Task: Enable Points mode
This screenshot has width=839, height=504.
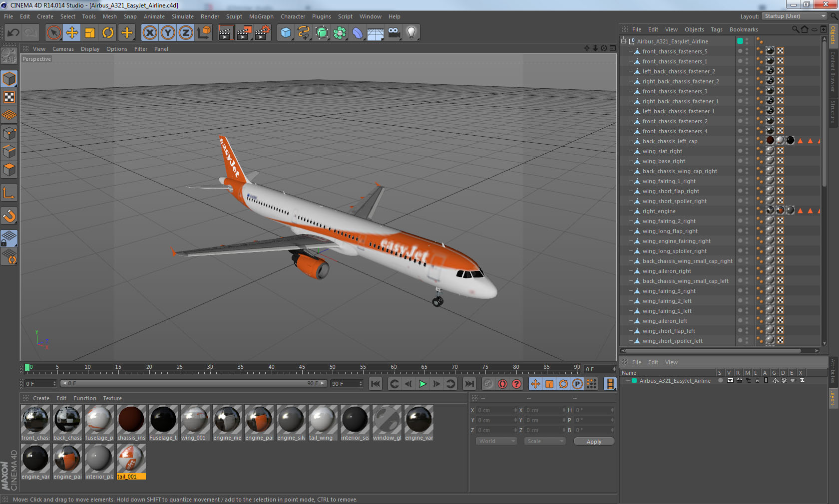Action: (9, 134)
